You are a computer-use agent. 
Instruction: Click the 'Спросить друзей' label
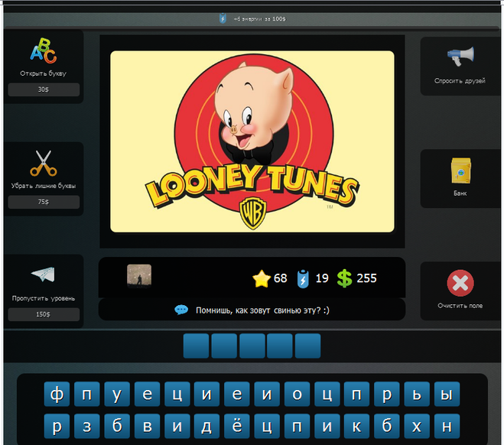click(460, 81)
